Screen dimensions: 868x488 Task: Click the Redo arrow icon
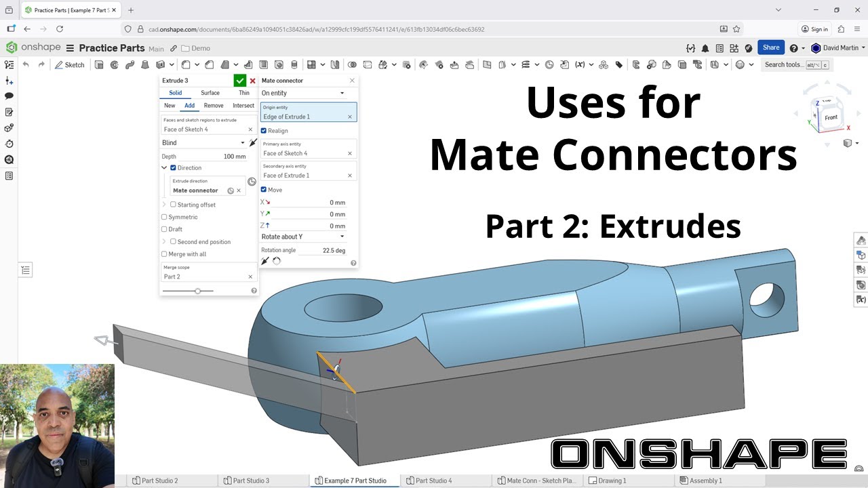point(41,65)
